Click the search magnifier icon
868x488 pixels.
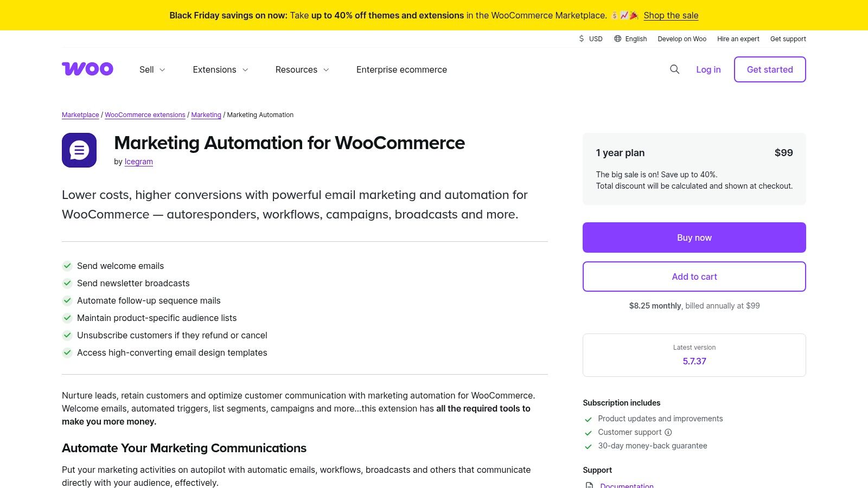click(674, 69)
